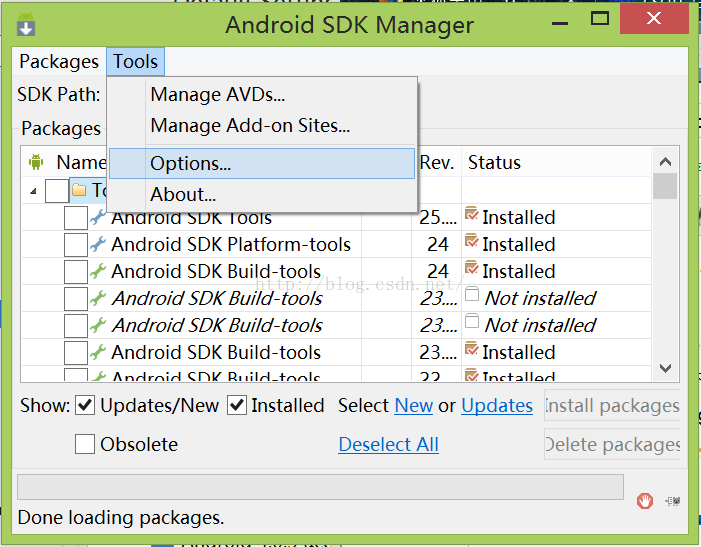Image resolution: width=701 pixels, height=547 pixels.
Task: Uncheck the Updates/New show filter
Action: [85, 405]
